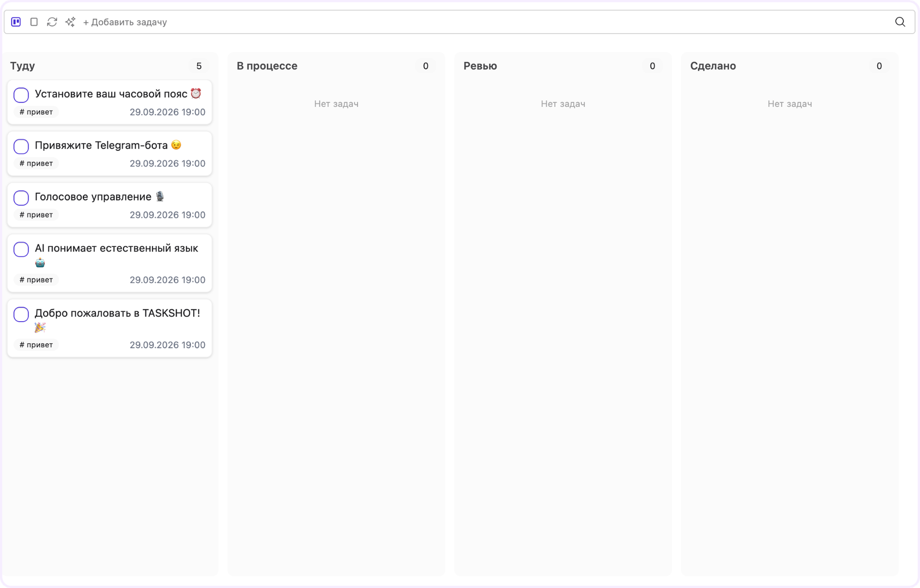Click the 'Ревью' column count badge
Viewport: 920px width, 588px height.
coord(652,66)
